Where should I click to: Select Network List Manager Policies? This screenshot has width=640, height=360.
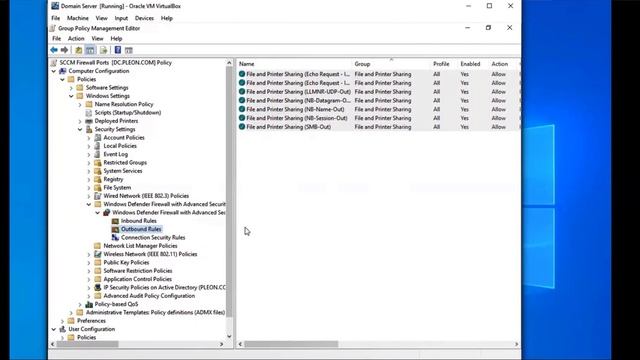(140, 246)
